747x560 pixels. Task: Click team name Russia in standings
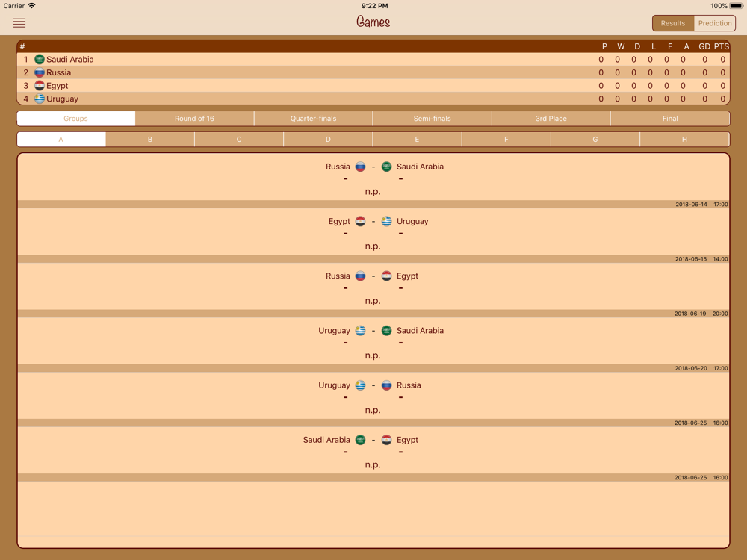58,72
